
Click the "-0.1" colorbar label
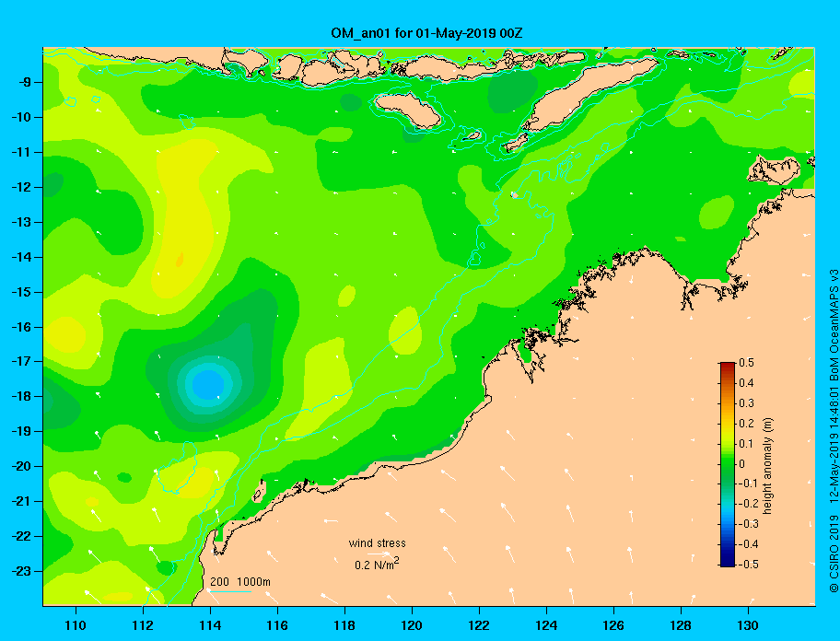pyautogui.click(x=749, y=484)
